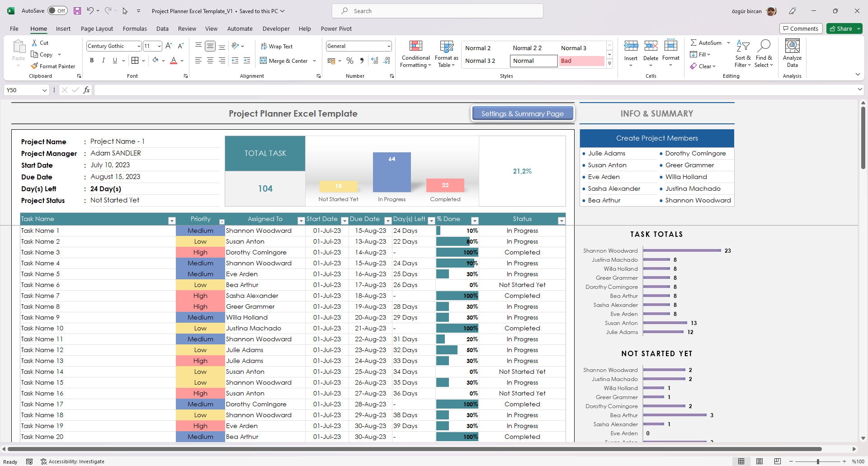Screen dimensions: 868x466
Task: Apply percent style format
Action: click(349, 61)
